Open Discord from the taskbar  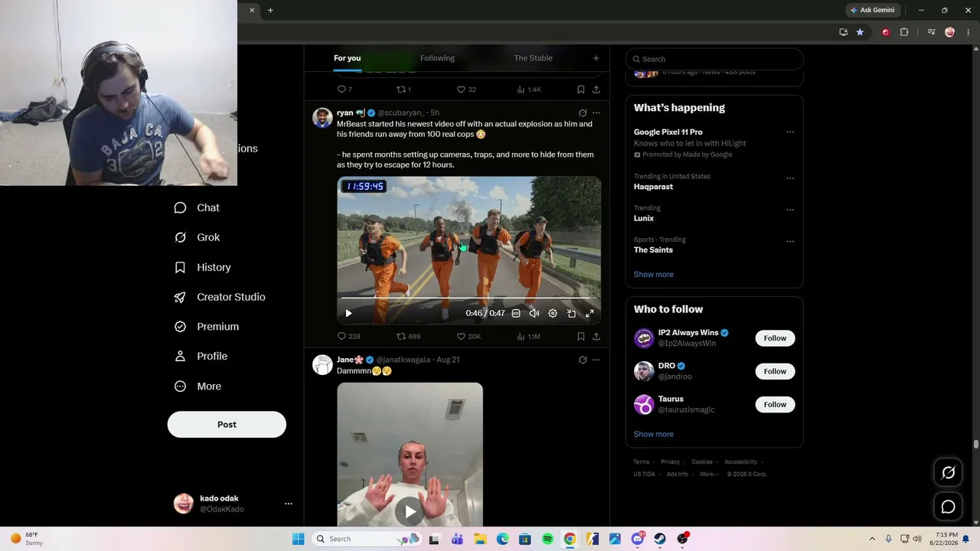click(638, 539)
